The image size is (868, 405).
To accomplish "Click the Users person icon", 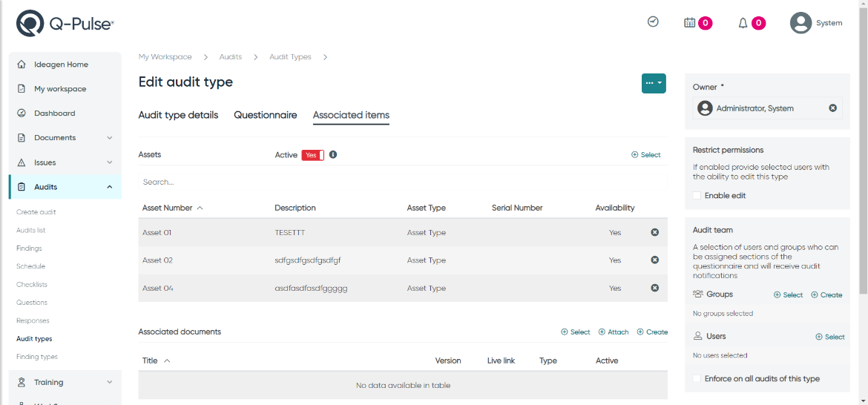I will pyautogui.click(x=697, y=336).
